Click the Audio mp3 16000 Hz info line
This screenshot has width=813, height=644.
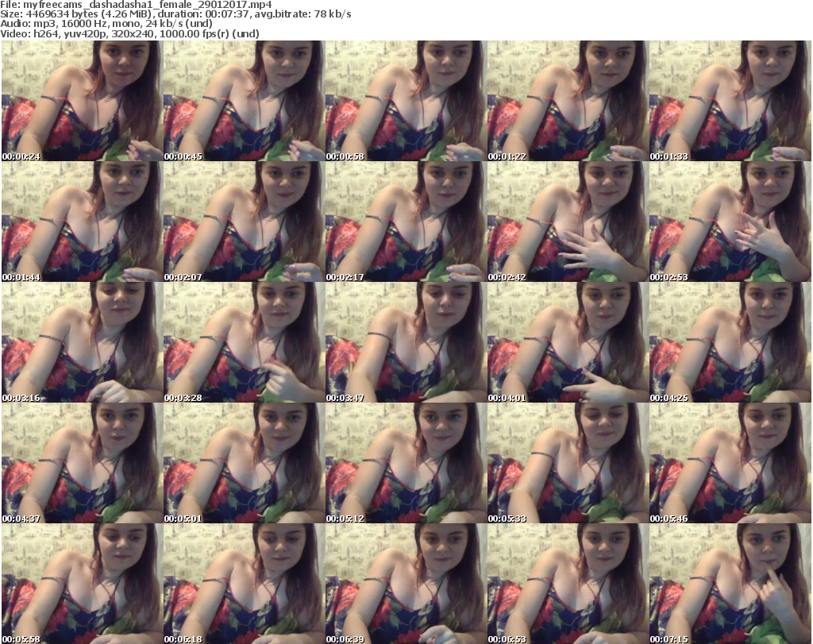coord(106,24)
